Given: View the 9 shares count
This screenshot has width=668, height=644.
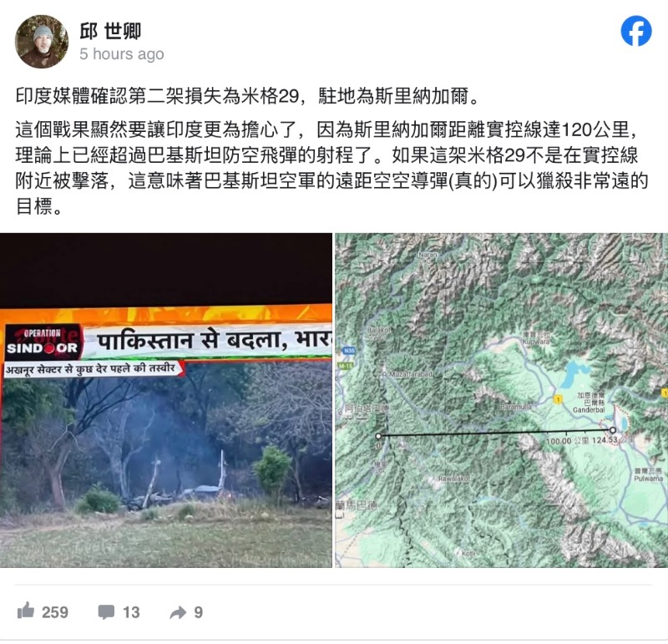Looking at the screenshot, I should tap(198, 612).
